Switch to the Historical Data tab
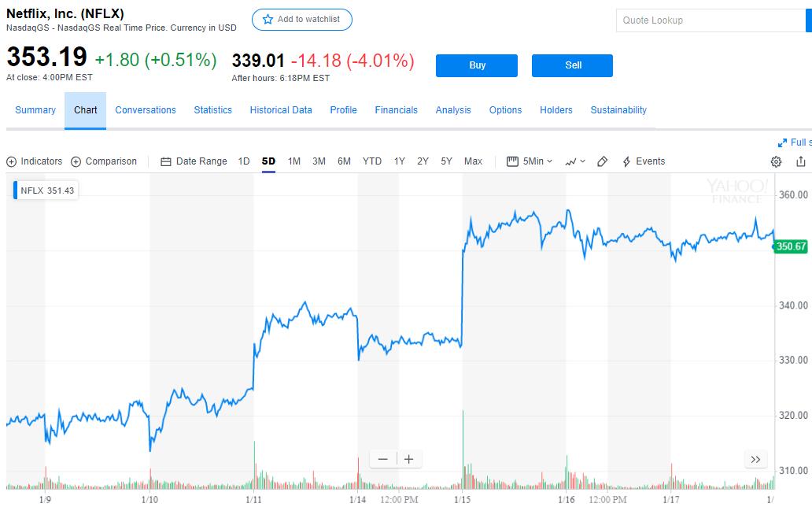Image resolution: width=812 pixels, height=507 pixels. pyautogui.click(x=281, y=110)
